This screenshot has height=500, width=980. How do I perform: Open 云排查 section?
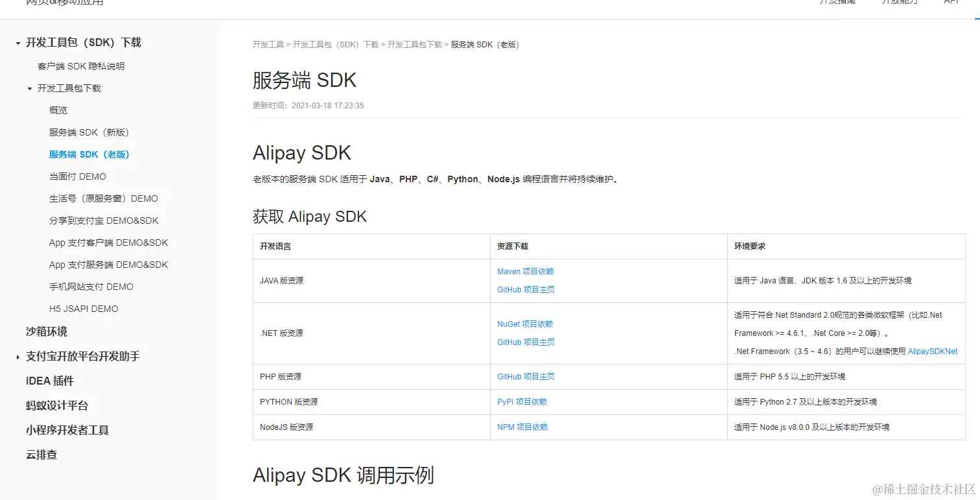pos(41,455)
